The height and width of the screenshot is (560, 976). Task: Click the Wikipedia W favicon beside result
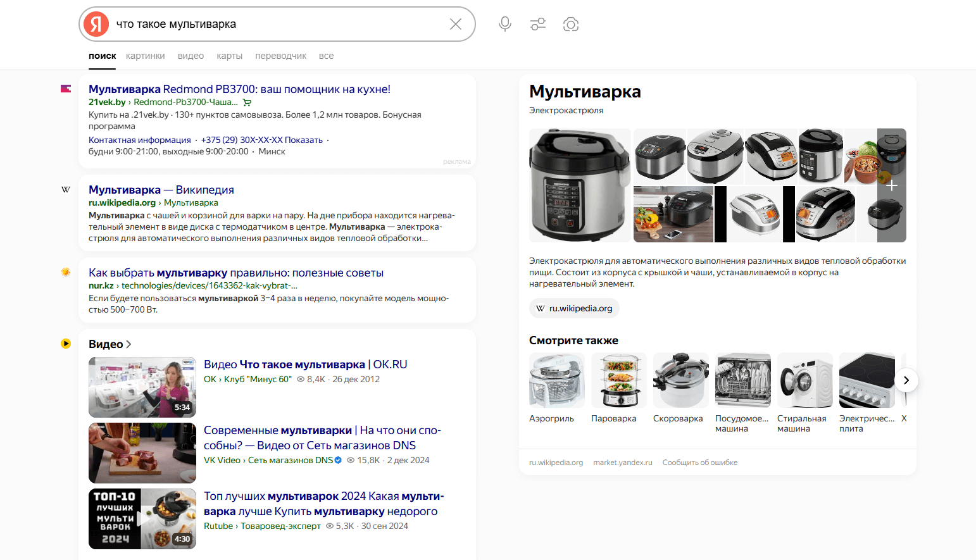[66, 190]
